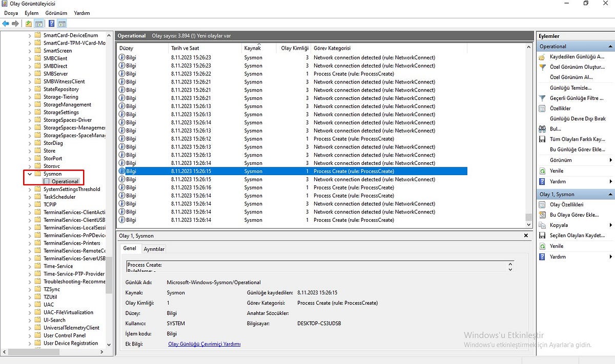Click the back navigation arrow icon
This screenshot has width=615, height=364.
point(6,23)
